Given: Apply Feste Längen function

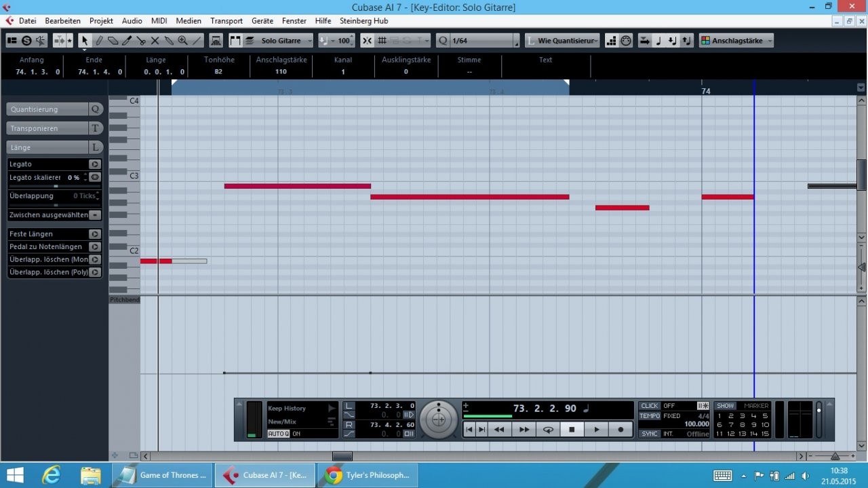Looking at the screenshot, I should (95, 234).
